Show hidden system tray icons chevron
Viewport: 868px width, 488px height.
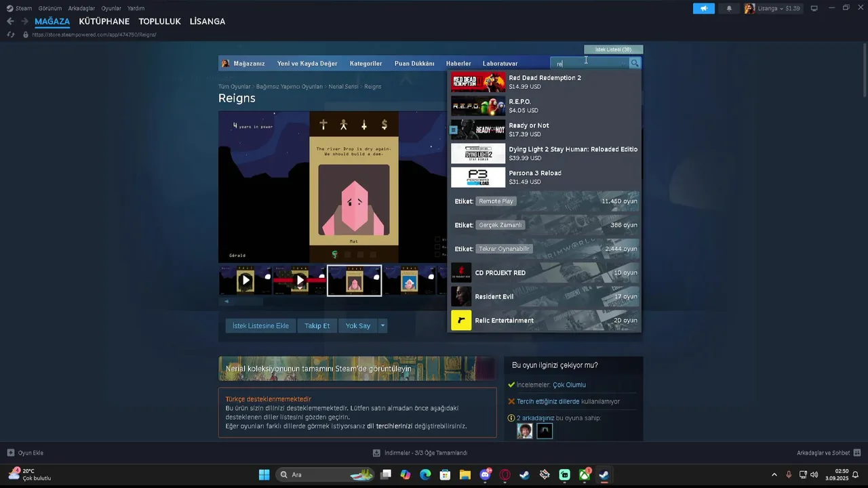[x=774, y=474]
